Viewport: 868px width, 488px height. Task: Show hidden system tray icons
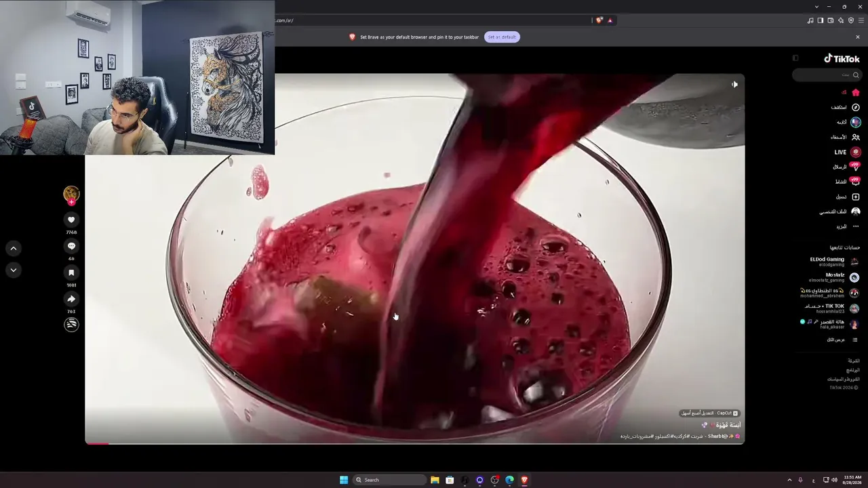click(789, 480)
